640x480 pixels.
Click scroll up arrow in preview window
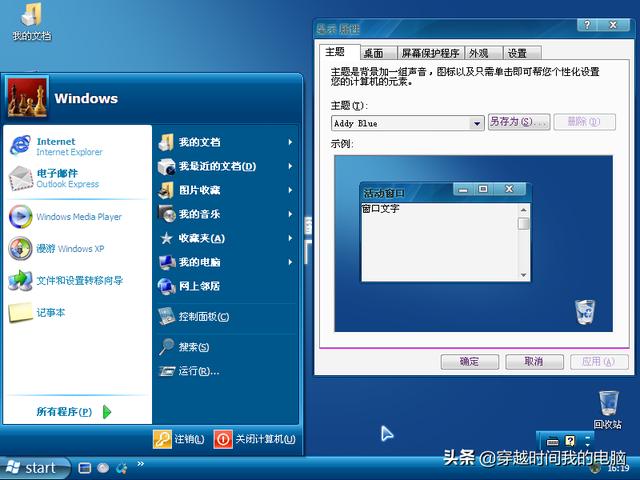tap(523, 210)
